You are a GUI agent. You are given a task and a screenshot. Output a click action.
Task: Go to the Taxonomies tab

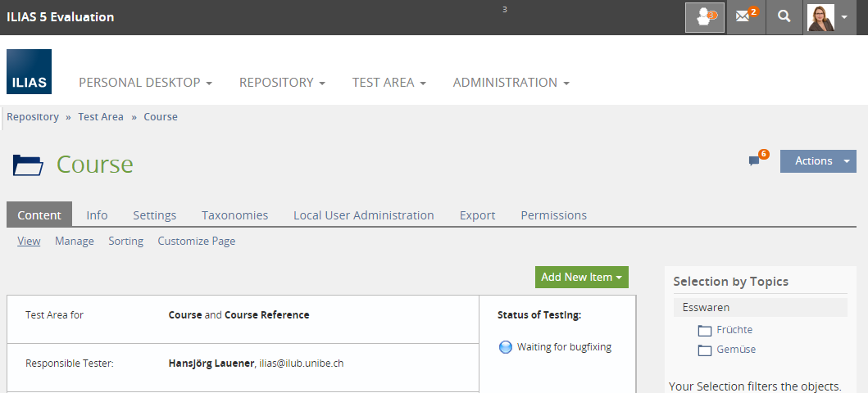coord(234,215)
